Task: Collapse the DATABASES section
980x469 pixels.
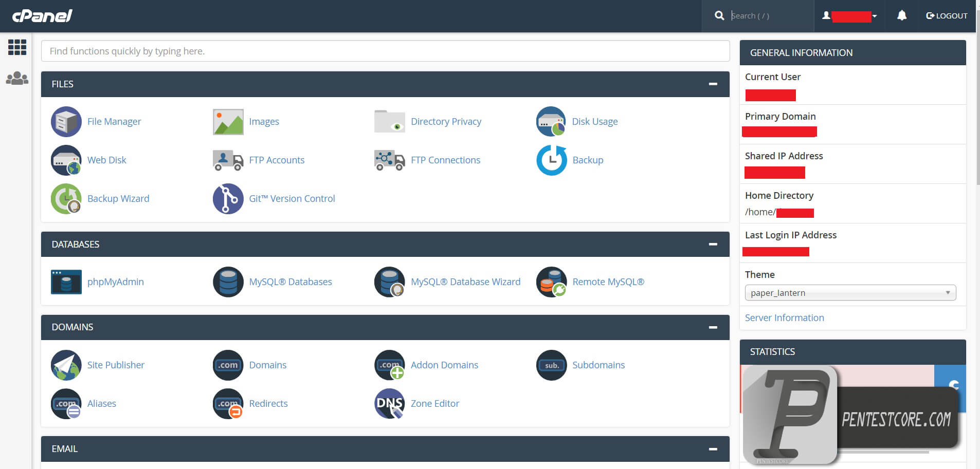Action: click(713, 245)
